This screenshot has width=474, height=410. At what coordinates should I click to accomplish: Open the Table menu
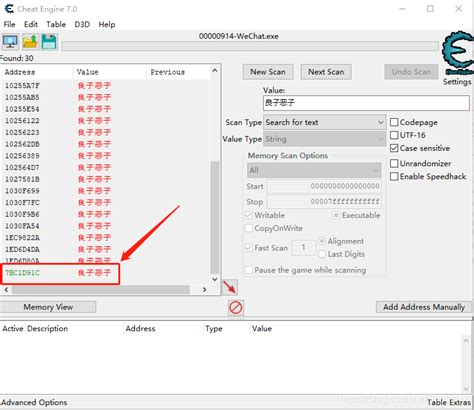(56, 24)
